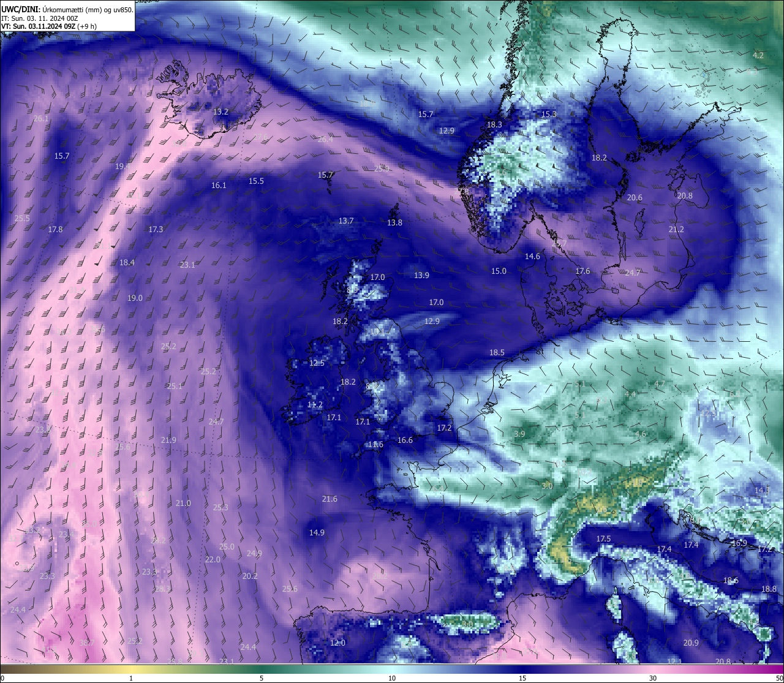Click the 11.2 value over Ireland
This screenshot has height=683, width=784.
point(315,404)
